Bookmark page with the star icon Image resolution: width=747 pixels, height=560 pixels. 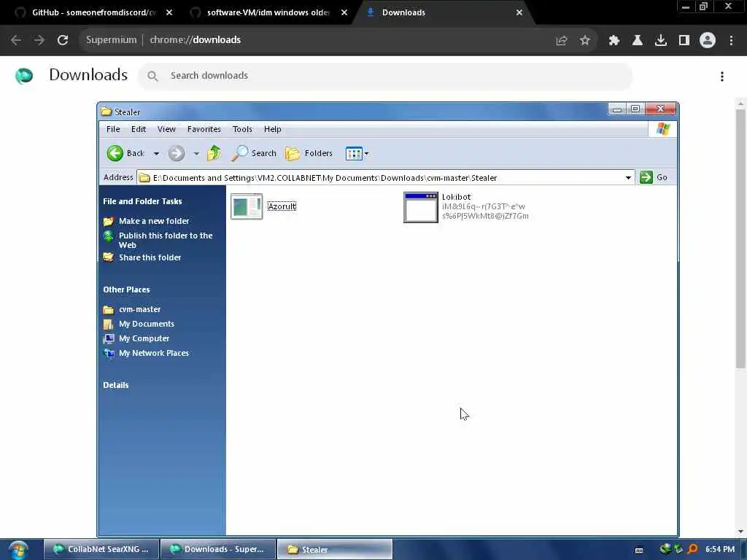585,41
